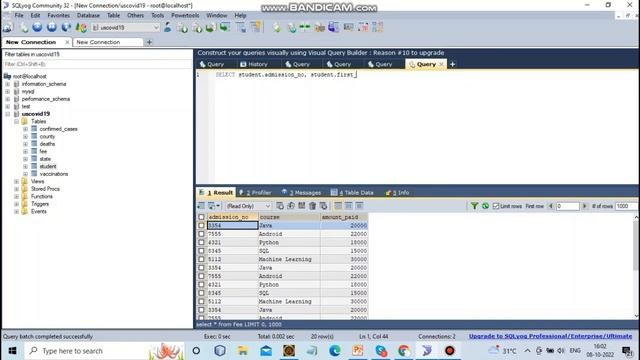Expand the Views folder node
The height and width of the screenshot is (360, 640).
[16, 181]
